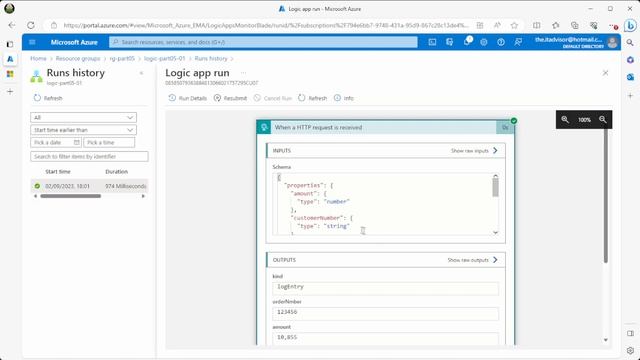Open Azure notifications bell

click(467, 42)
